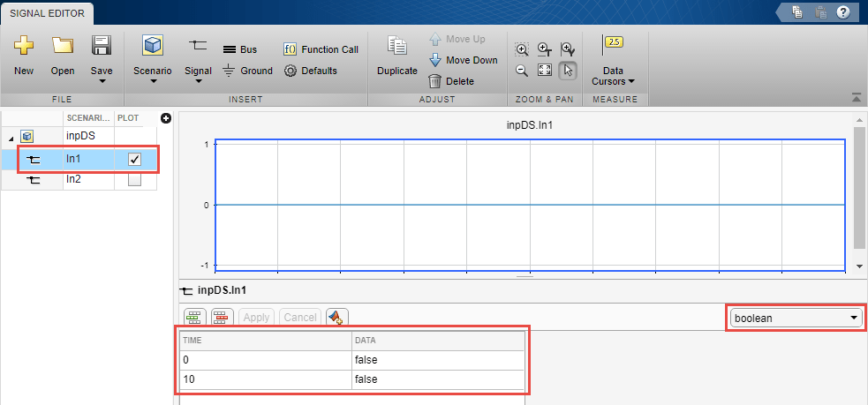Click the Duplicate button
Viewport: 868px width, 405px height.
coord(396,56)
